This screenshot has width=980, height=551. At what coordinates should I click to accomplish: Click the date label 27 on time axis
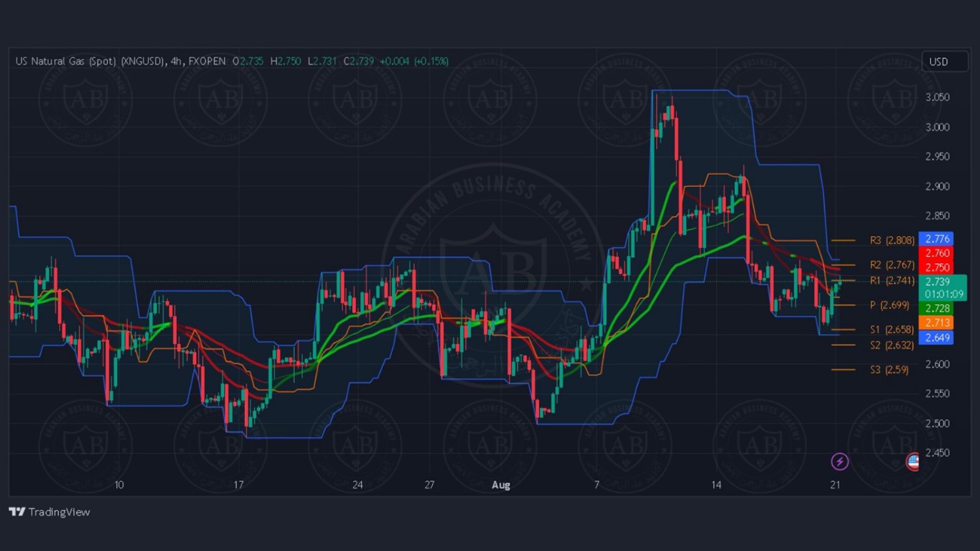click(429, 485)
